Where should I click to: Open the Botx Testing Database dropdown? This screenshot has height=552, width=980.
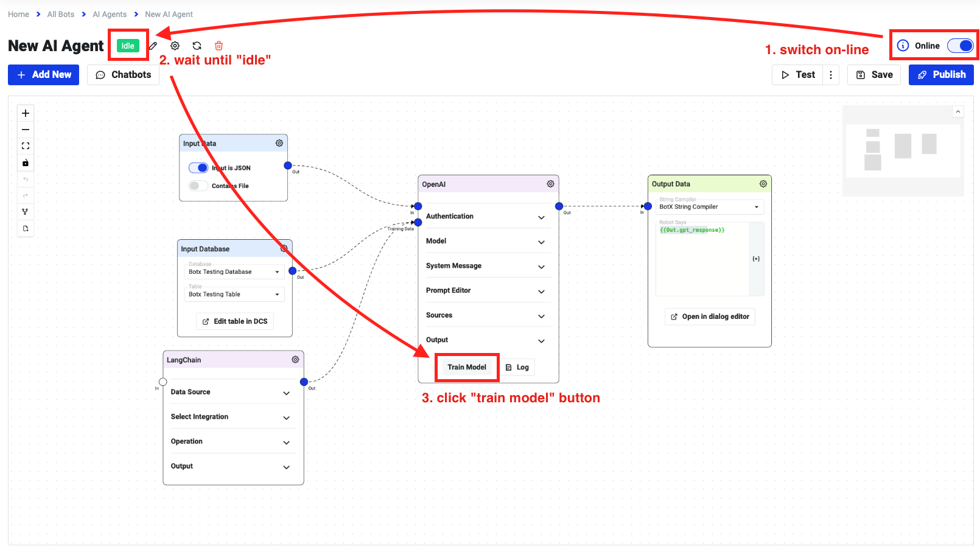(234, 271)
